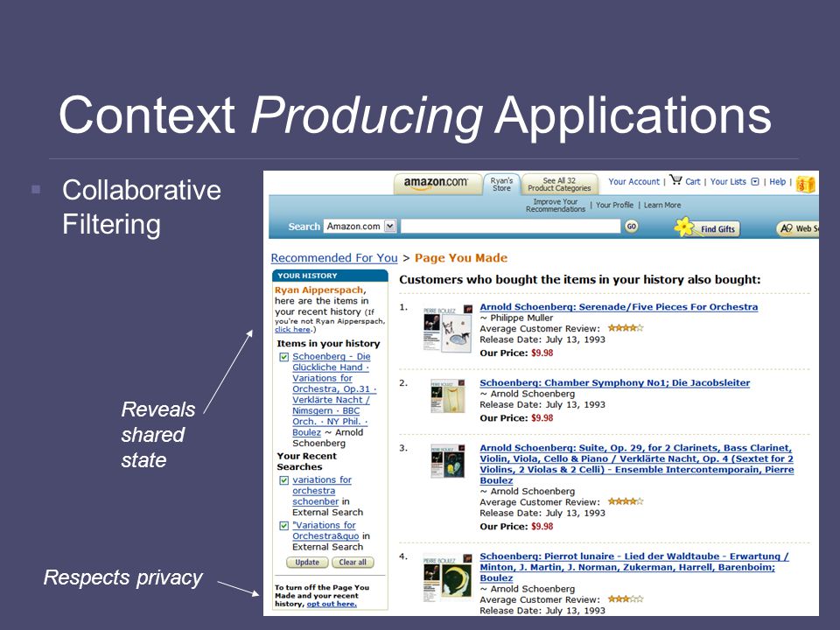Image resolution: width=840 pixels, height=630 pixels.
Task: Open Schoenberg: Chamber Symphony No1; Die Jacobsleiter
Action: click(614, 383)
